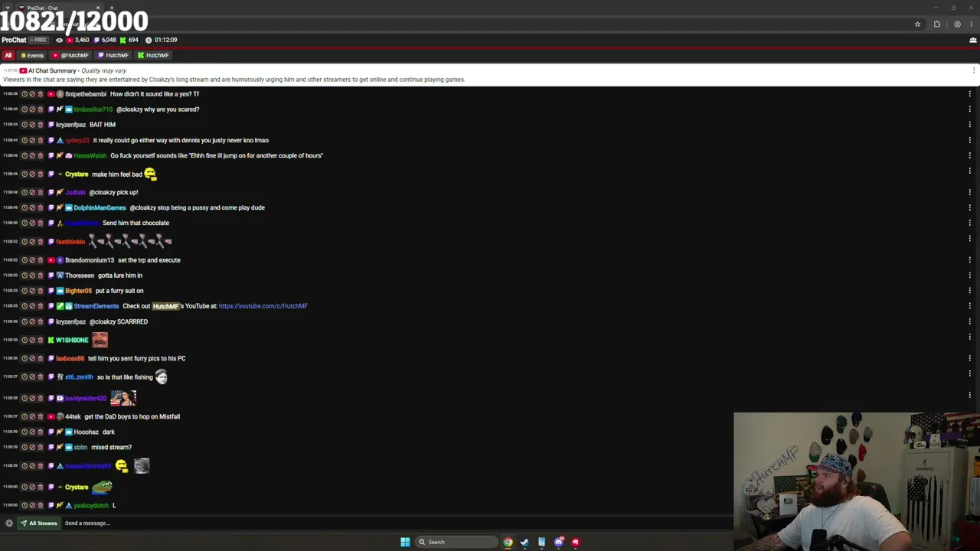Open the Twitch HutchMF chat tab
The image size is (980, 551).
(113, 55)
